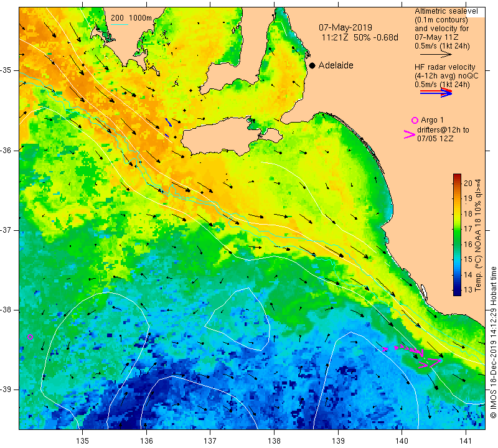Click the 07-May-2019 date label
The image size is (498, 448).
pos(345,27)
